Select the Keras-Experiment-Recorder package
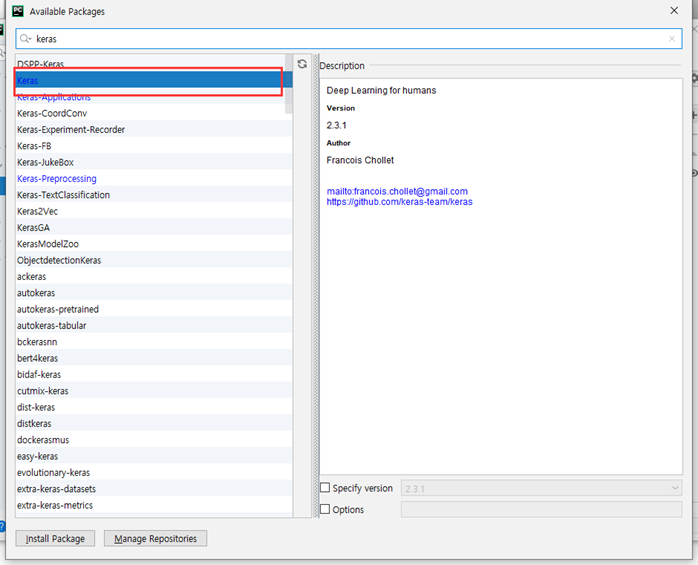Image resolution: width=698 pixels, height=565 pixels. point(154,130)
